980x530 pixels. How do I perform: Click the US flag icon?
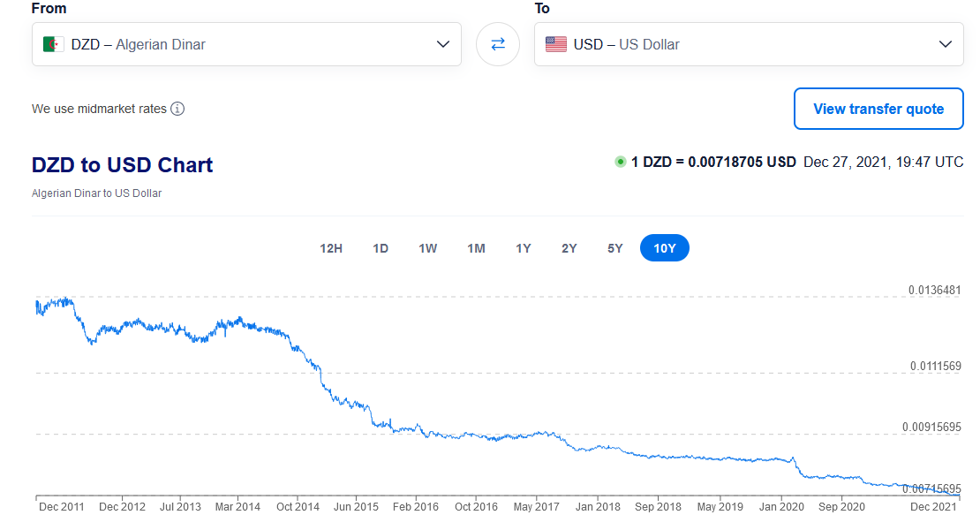[556, 44]
